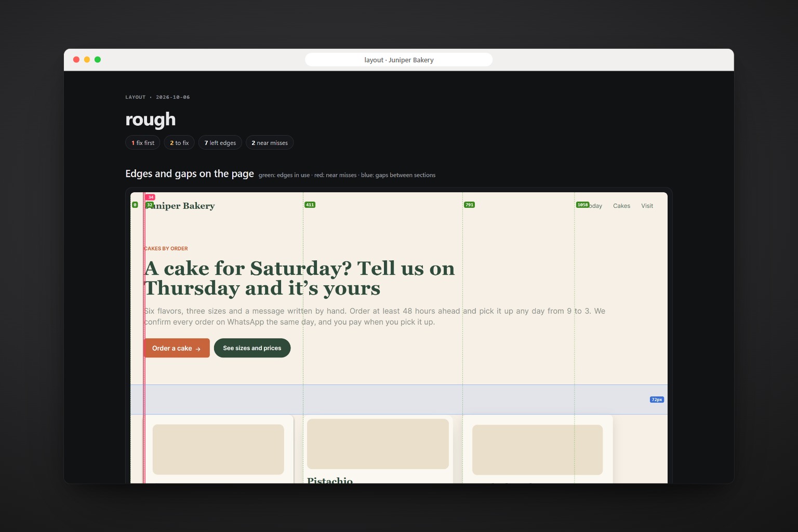Click the "rough" page heading
798x532 pixels.
pyautogui.click(x=151, y=119)
